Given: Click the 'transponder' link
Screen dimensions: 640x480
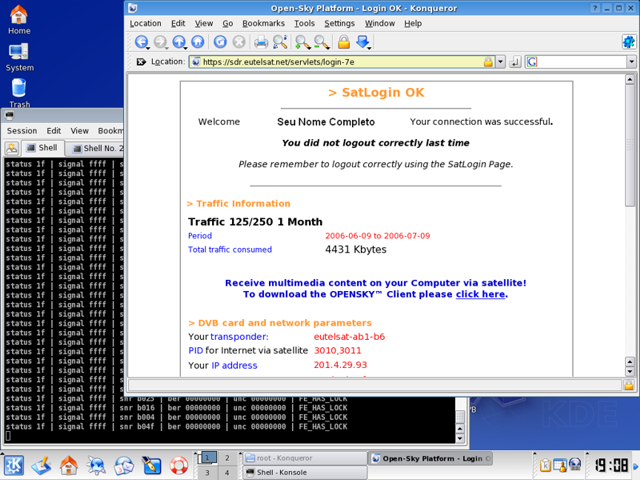Looking at the screenshot, I should point(239,337).
